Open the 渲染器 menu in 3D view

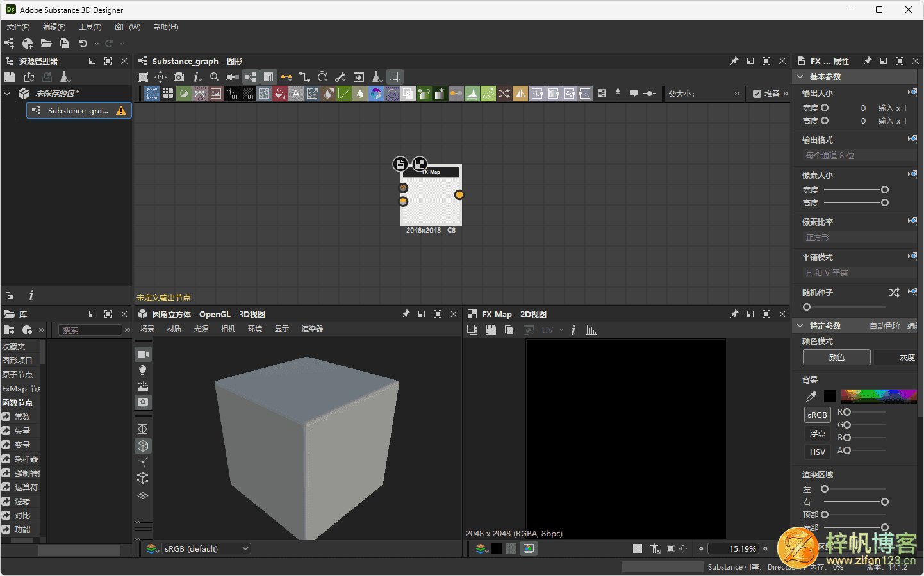click(x=313, y=329)
